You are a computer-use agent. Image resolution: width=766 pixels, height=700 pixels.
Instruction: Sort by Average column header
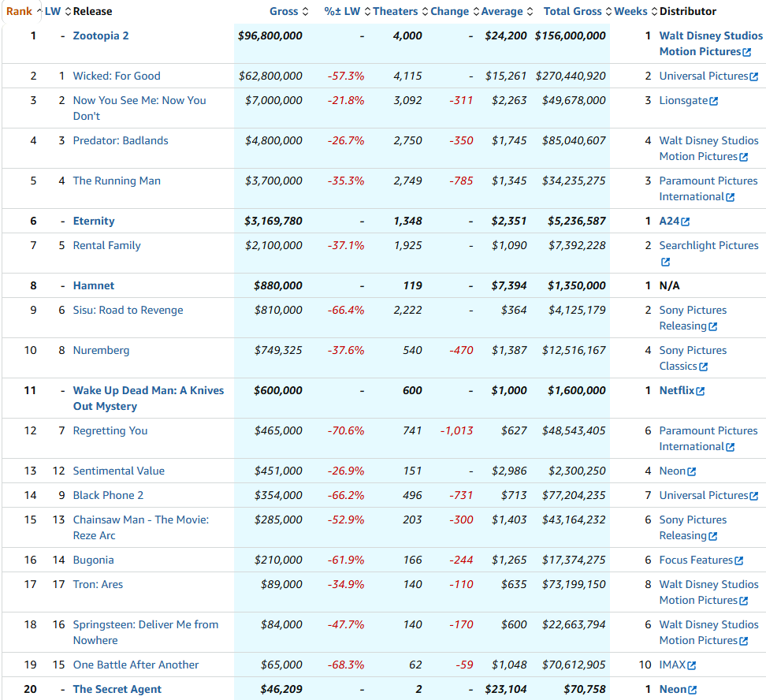[501, 11]
